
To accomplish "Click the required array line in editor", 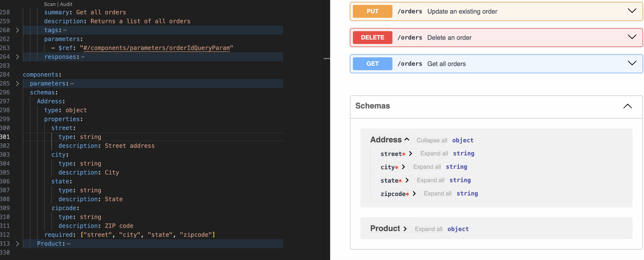I will click(x=129, y=235).
